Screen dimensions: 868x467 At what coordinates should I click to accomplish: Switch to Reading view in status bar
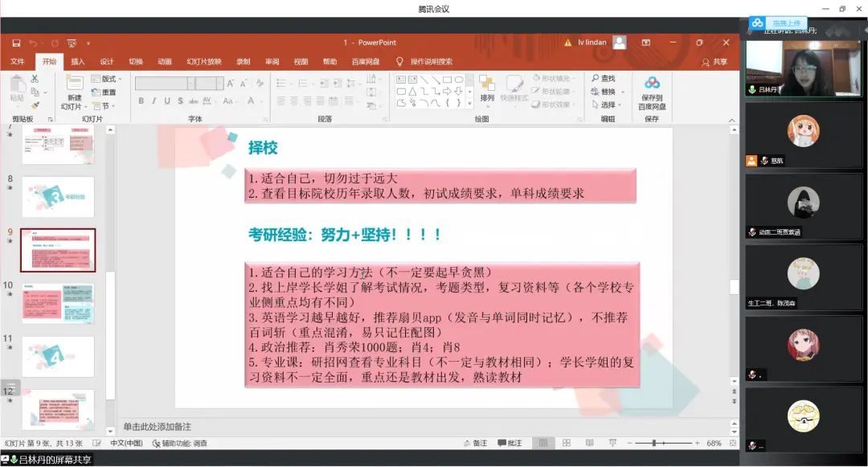pyautogui.click(x=589, y=443)
